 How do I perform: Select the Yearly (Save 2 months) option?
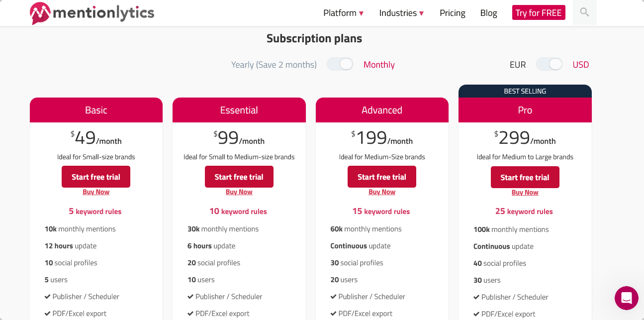[274, 65]
